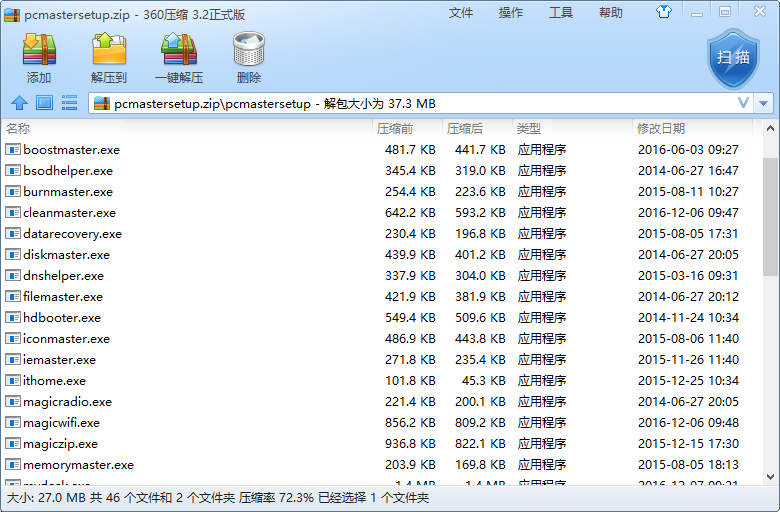The height and width of the screenshot is (512, 780).
Task: Click the scrollbar up arrow
Action: point(770,128)
